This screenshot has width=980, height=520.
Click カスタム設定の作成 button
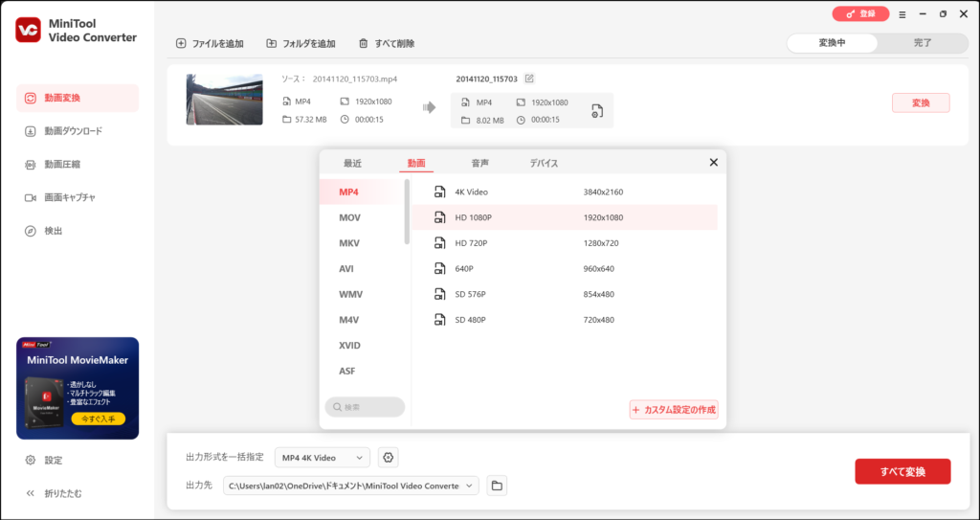674,410
